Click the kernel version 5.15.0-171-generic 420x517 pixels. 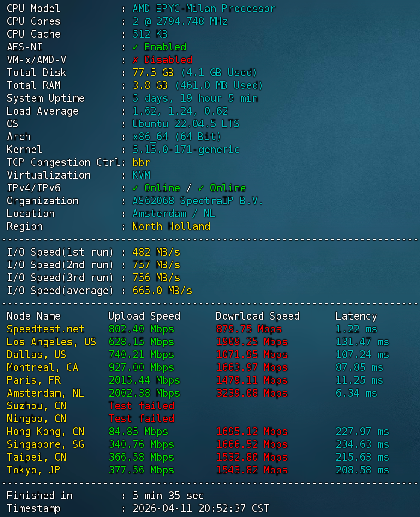(186, 150)
